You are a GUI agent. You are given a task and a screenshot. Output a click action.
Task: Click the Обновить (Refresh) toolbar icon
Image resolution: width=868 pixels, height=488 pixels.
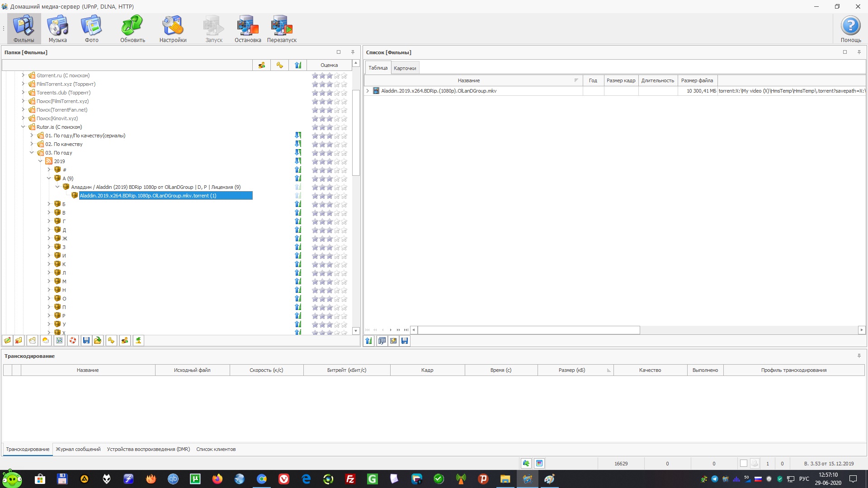point(132,28)
